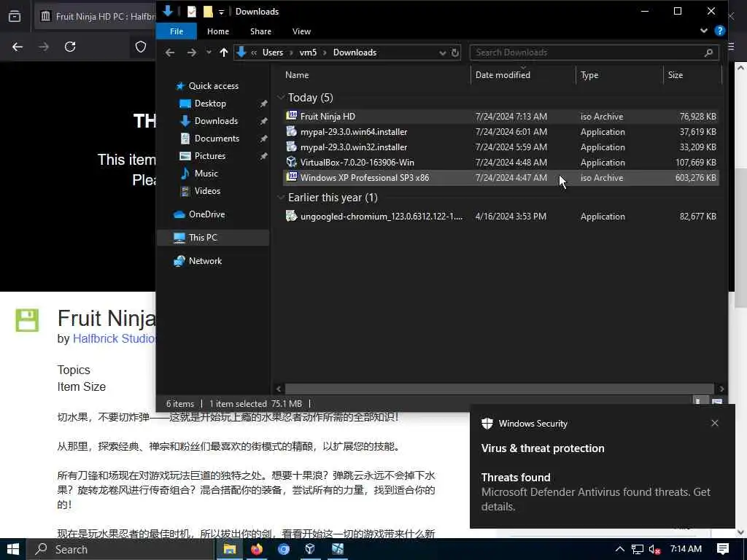Collapse the Today (5) group
Screen dimensions: 747x560
pyautogui.click(x=281, y=98)
